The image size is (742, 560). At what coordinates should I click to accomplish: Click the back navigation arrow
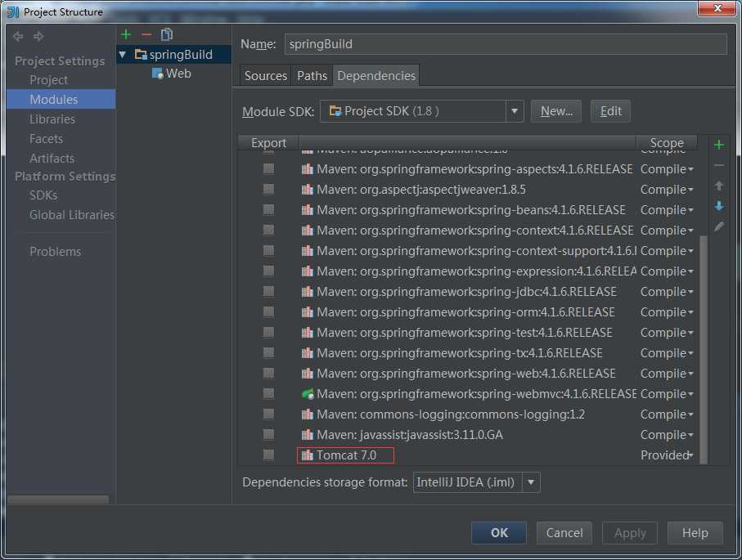coord(18,37)
